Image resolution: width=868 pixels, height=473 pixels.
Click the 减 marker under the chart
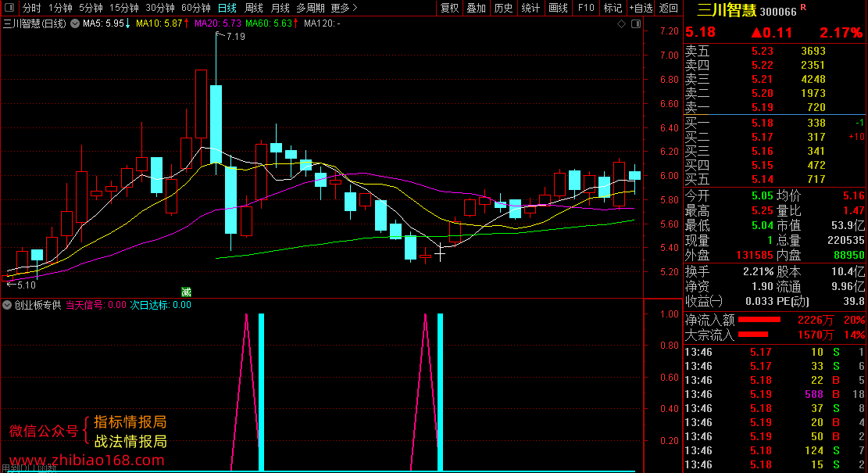187,292
